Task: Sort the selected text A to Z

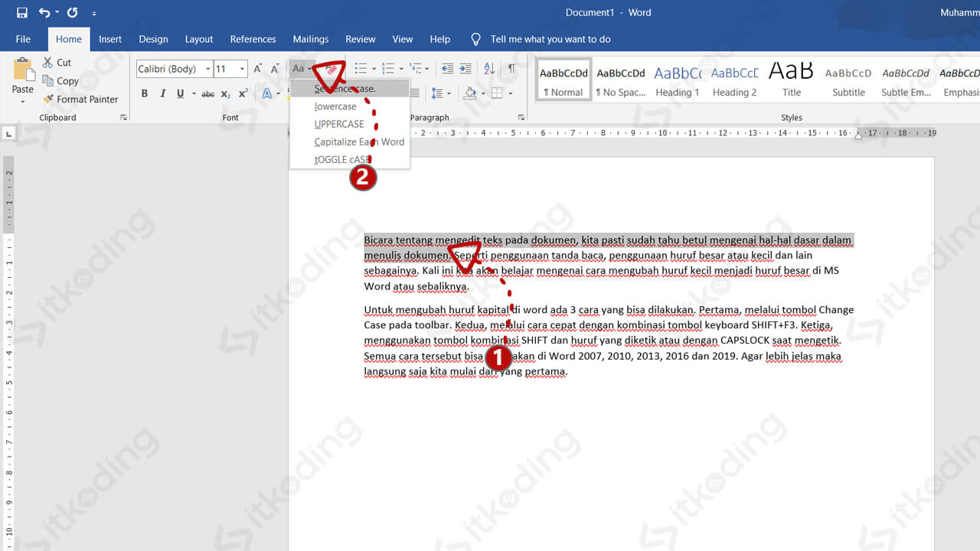Action: (489, 69)
